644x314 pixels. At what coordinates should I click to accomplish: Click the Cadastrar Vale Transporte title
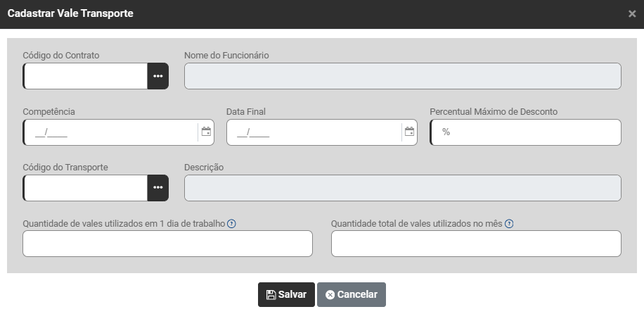[70, 13]
